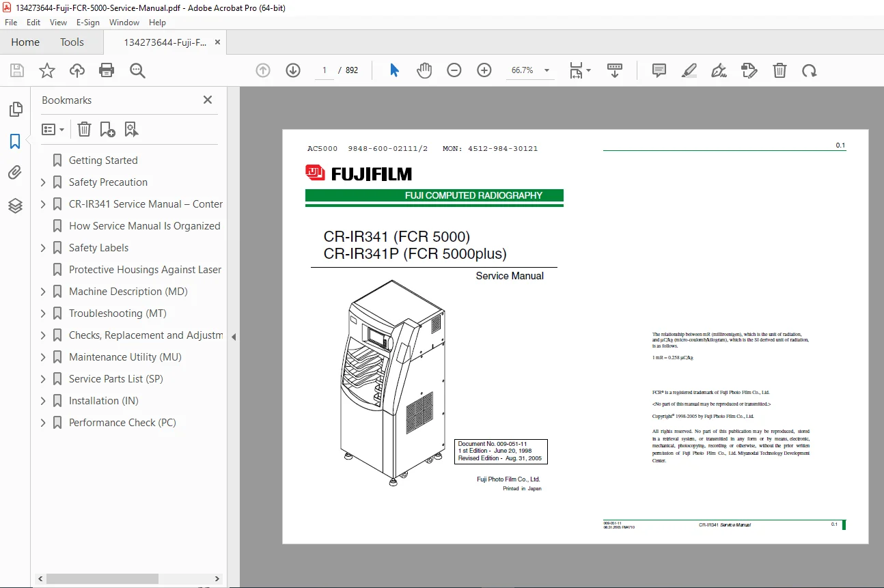Open the File menu
The height and width of the screenshot is (588, 884).
[x=11, y=23]
